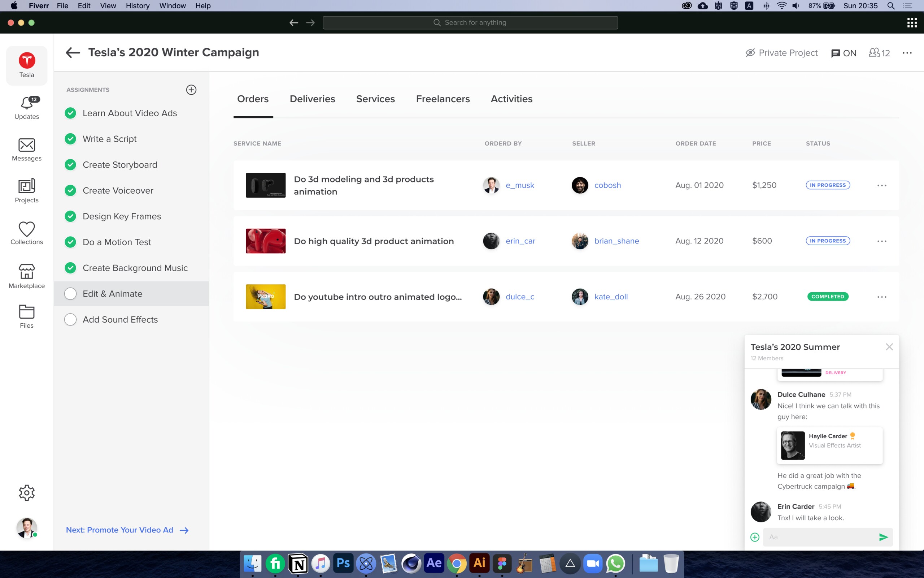The width and height of the screenshot is (924, 578).
Task: Open Figma in the dock
Action: 502,563
